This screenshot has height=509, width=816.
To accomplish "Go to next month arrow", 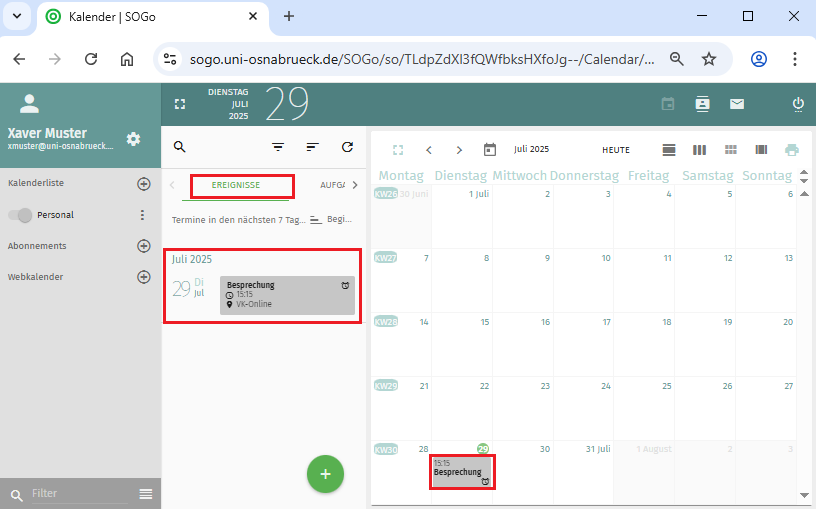I will point(459,150).
